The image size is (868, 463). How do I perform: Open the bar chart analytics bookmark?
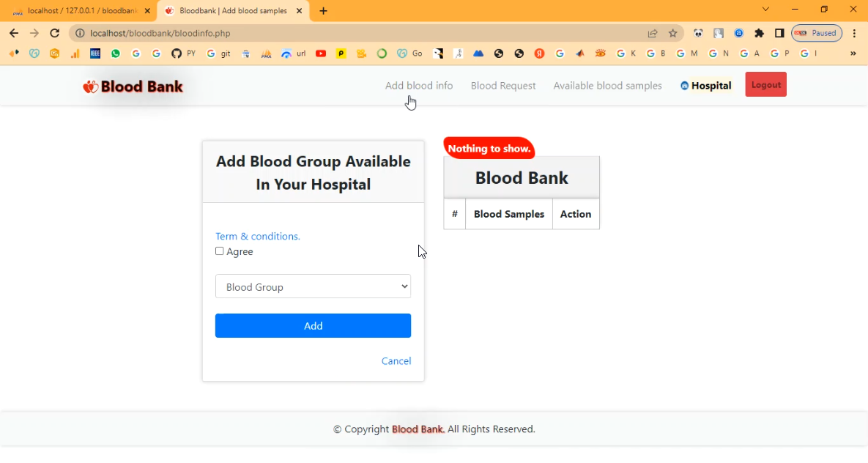click(75, 53)
